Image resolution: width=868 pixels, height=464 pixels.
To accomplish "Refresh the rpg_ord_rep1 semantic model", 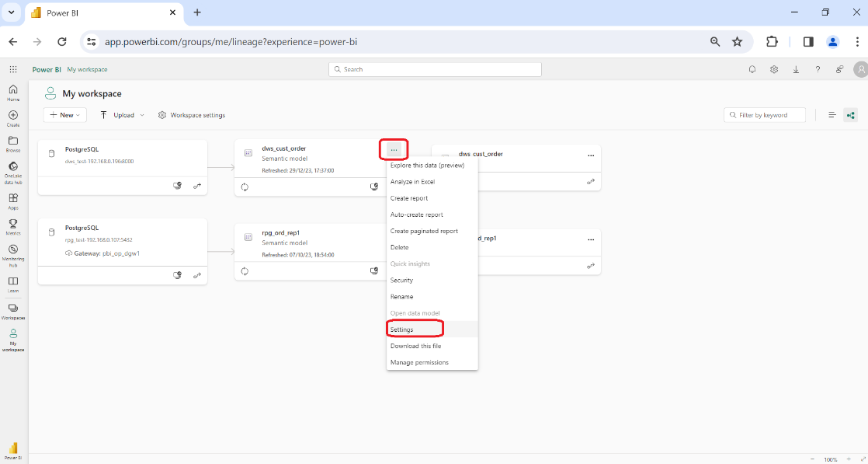I will 245,271.
